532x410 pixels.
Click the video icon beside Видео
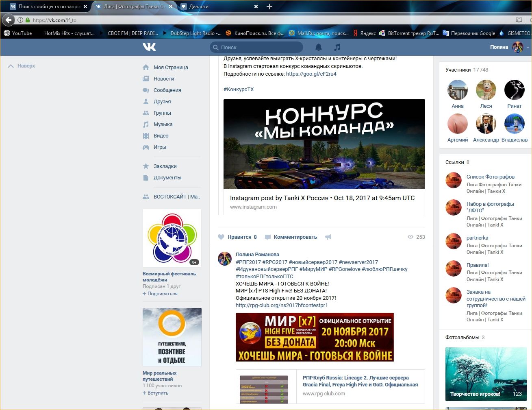pos(146,136)
